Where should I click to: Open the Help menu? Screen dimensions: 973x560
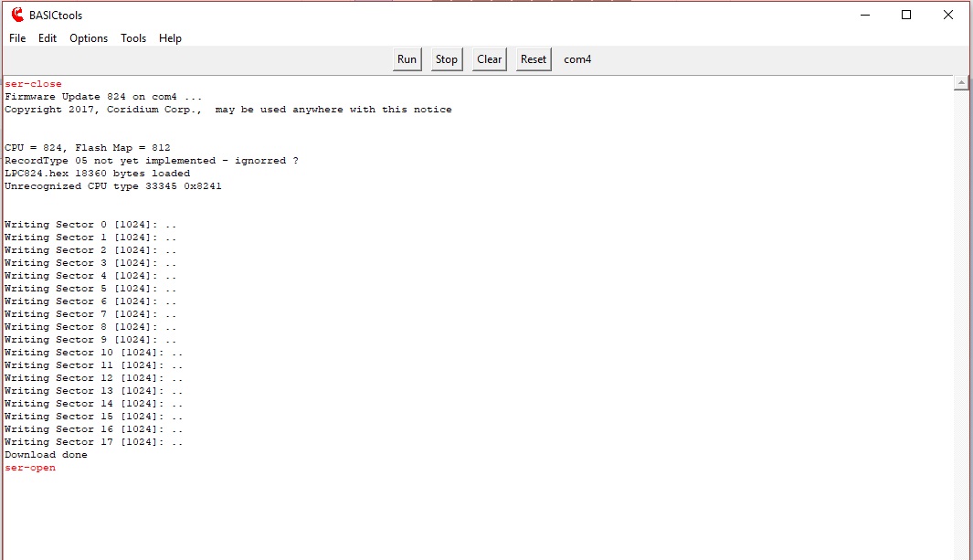pyautogui.click(x=170, y=38)
